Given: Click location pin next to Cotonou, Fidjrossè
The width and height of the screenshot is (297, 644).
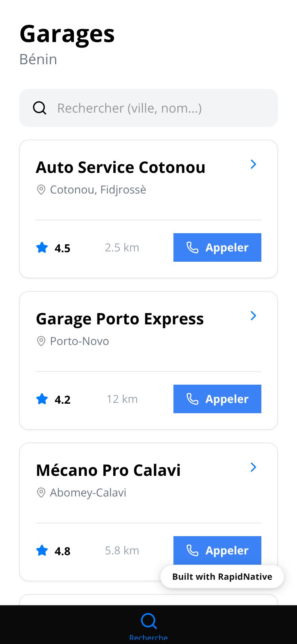Looking at the screenshot, I should click(41, 190).
